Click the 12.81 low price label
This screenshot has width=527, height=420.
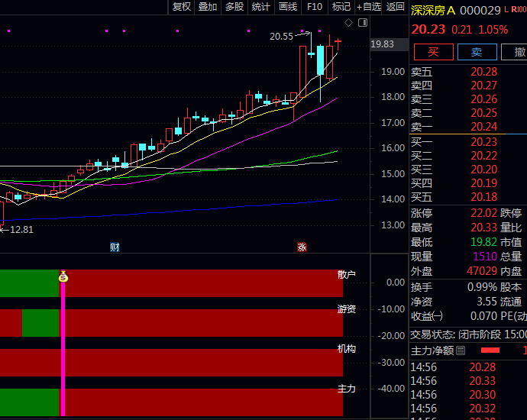(21, 230)
